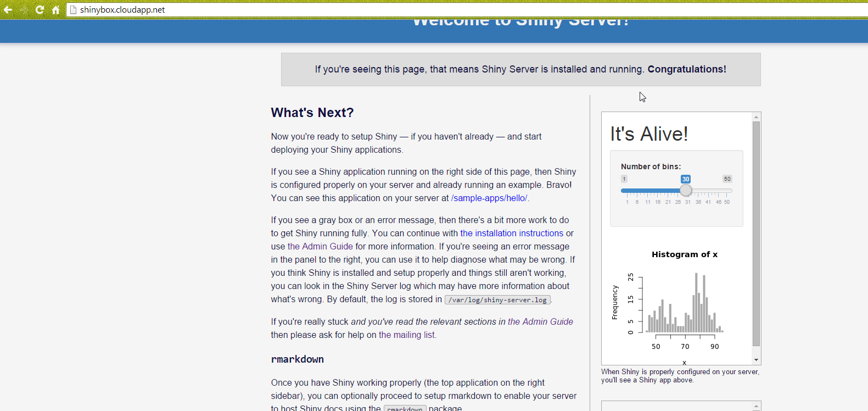Image resolution: width=868 pixels, height=411 pixels.
Task: Click the Shiny app panel scrollbar thumb
Action: (x=756, y=234)
